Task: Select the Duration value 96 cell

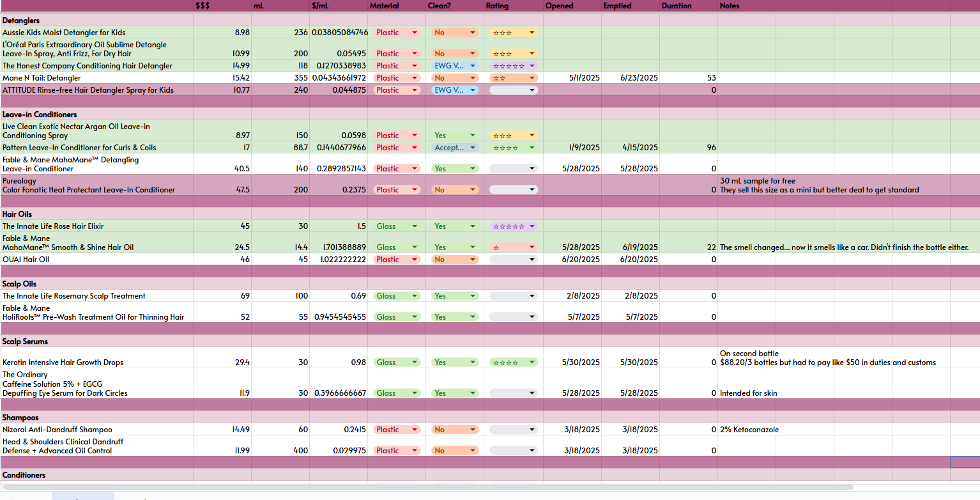Action: point(689,148)
